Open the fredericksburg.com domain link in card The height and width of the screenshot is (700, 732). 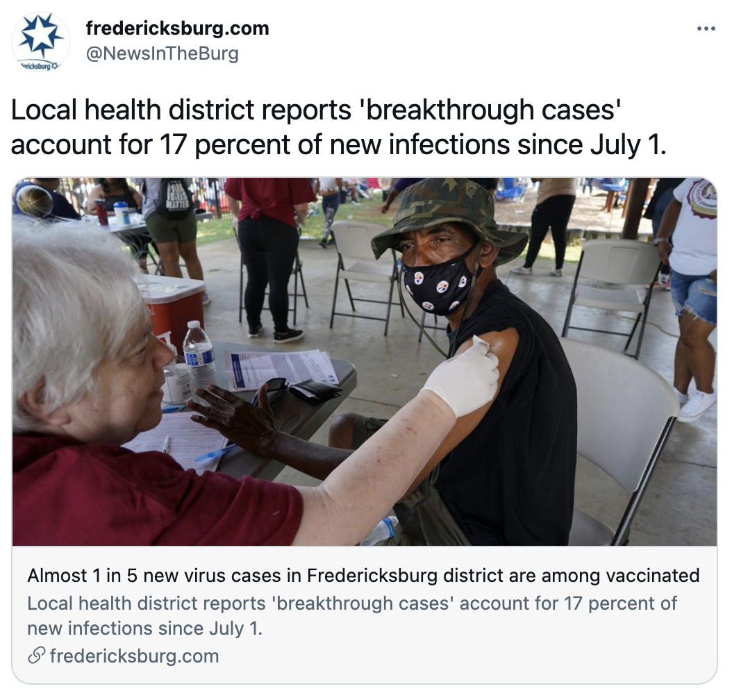(135, 656)
